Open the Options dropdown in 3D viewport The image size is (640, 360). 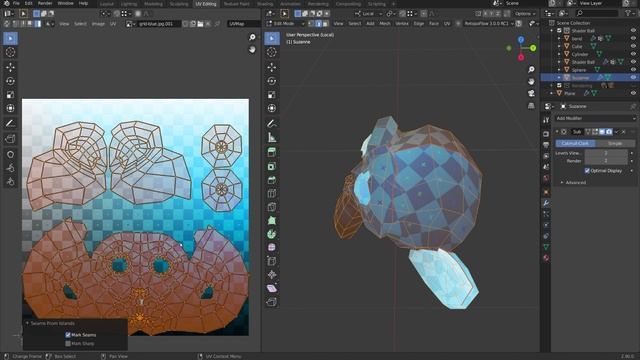[x=524, y=13]
